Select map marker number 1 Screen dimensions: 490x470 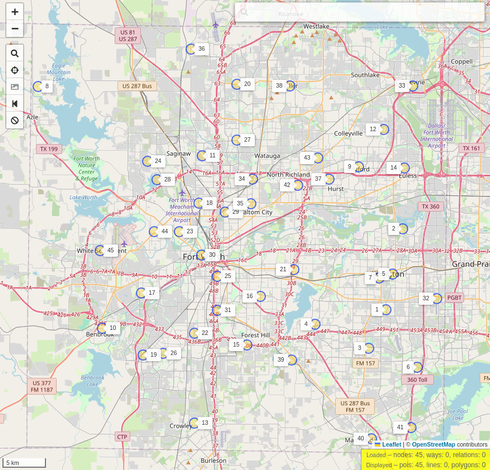click(386, 310)
